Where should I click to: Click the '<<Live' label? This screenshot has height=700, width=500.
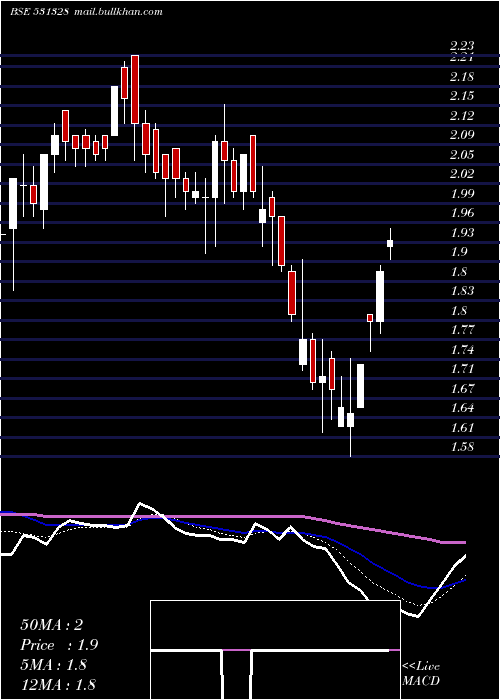[x=421, y=666]
